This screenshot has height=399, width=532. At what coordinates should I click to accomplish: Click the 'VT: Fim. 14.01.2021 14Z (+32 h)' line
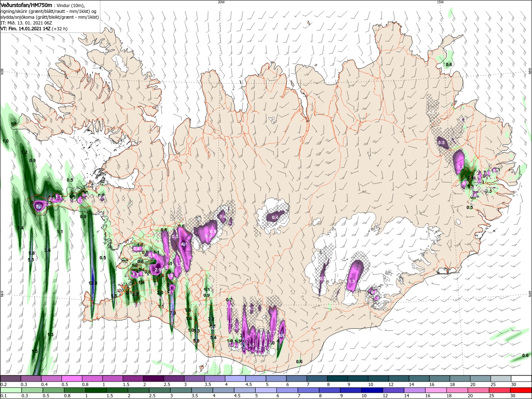(x=34, y=29)
